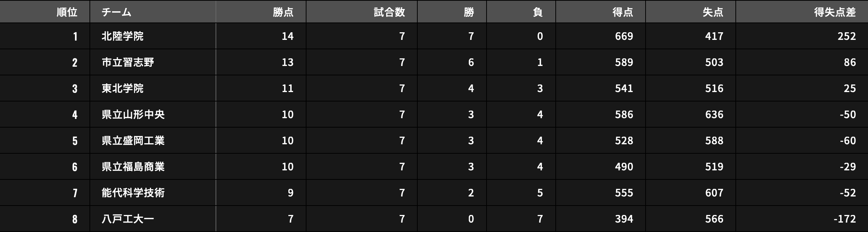The image size is (868, 232).
Task: Click 市立習志野's points scored 589
Action: tap(624, 62)
